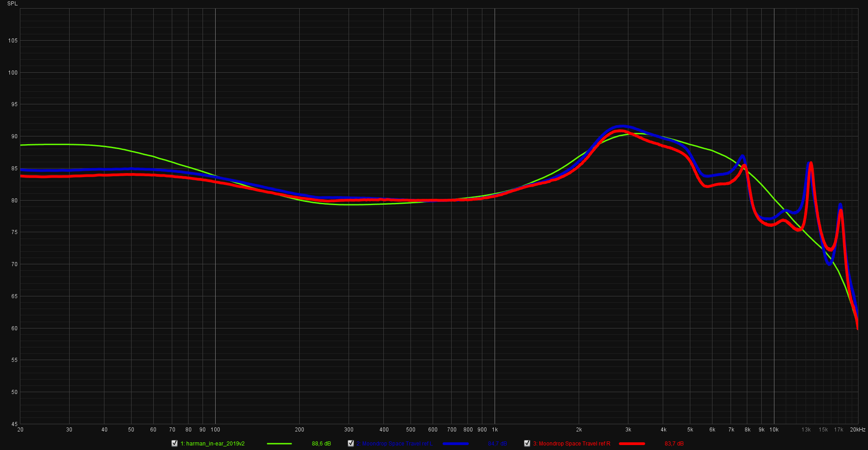This screenshot has height=450, width=868.
Task: Select the '1: harman_in-ear_2019v2' legend label
Action: pos(212,444)
